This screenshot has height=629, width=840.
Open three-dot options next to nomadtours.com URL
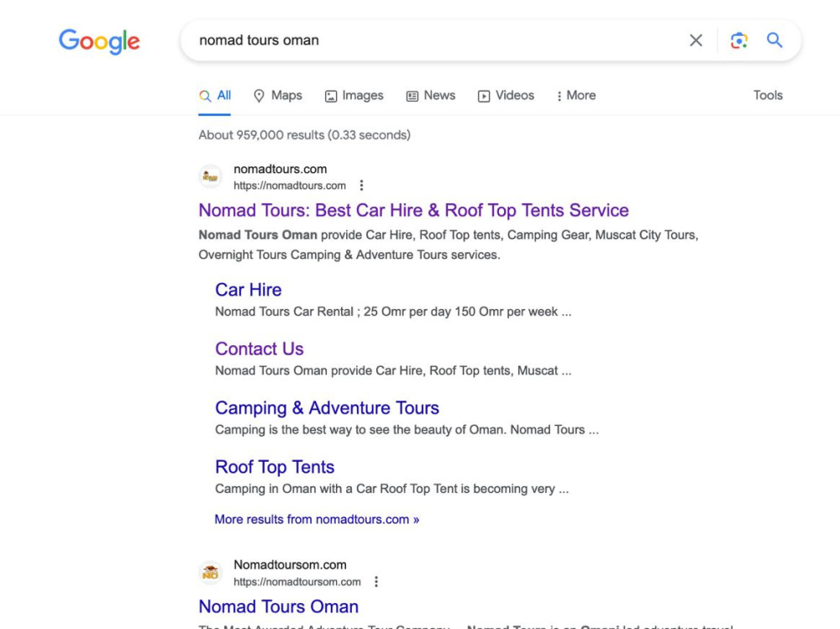click(361, 186)
